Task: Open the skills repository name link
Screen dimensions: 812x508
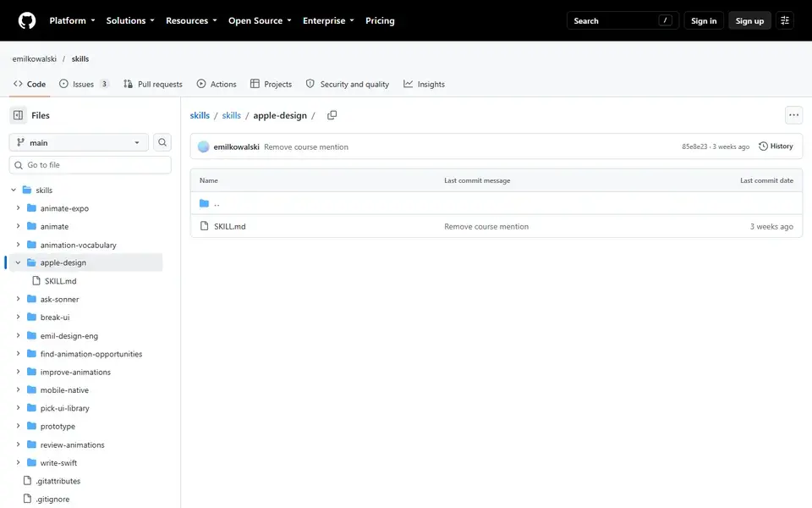Action: point(80,58)
